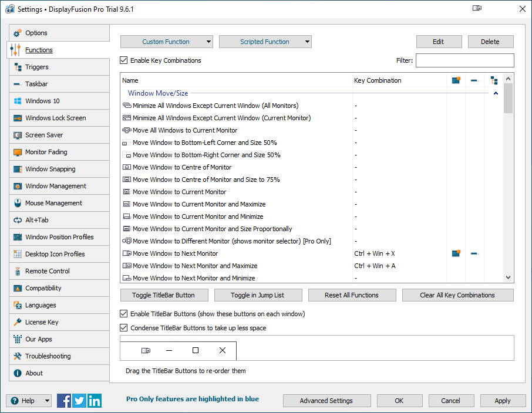Toggle Condense TitleBar Buttons checkbox
The image size is (532, 413).
click(124, 328)
